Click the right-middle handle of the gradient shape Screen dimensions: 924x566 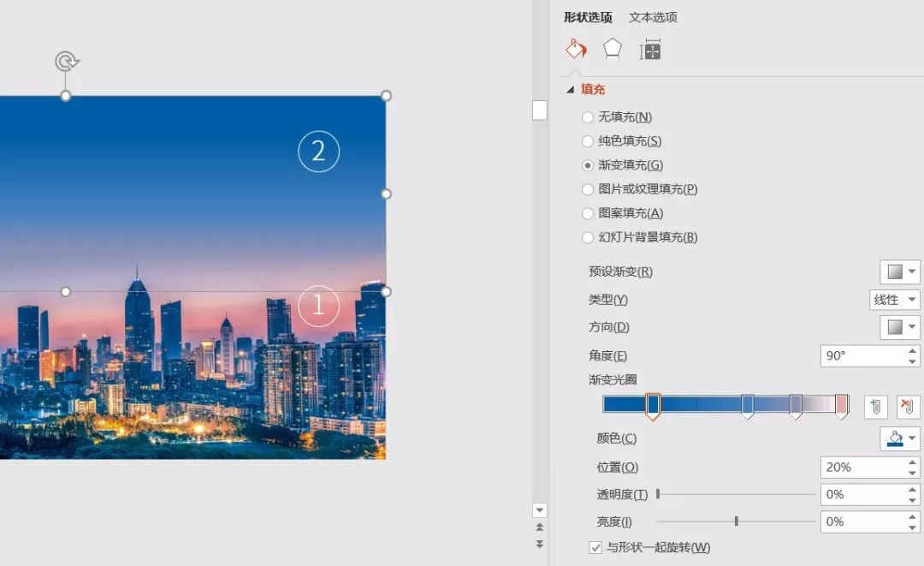pos(386,194)
